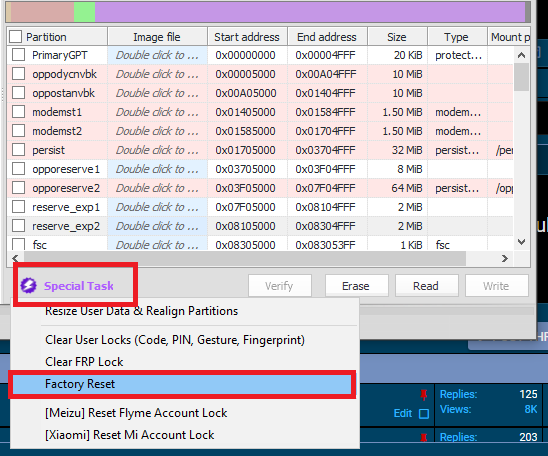Sort by the Type column header
This screenshot has height=456, width=548.
[x=456, y=37]
